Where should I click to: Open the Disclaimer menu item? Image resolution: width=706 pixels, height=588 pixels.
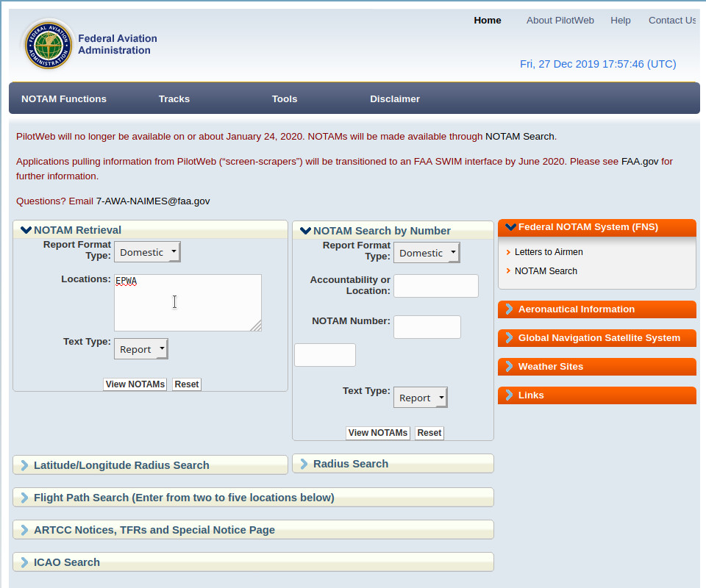pos(395,99)
